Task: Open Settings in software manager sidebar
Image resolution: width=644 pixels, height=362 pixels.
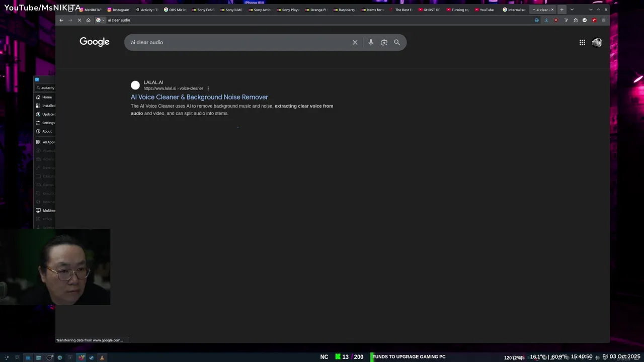Action: (45, 123)
